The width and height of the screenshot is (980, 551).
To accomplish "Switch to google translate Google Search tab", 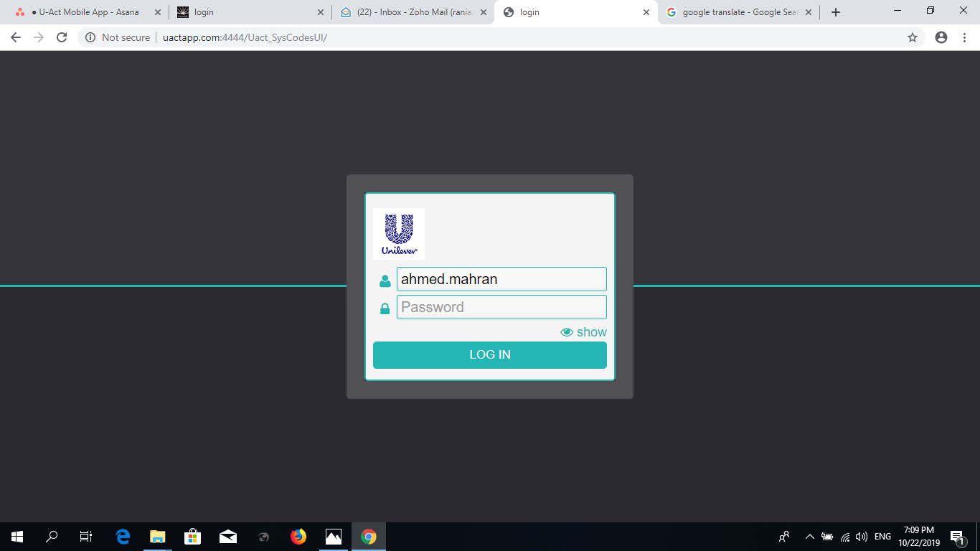I will pyautogui.click(x=739, y=12).
